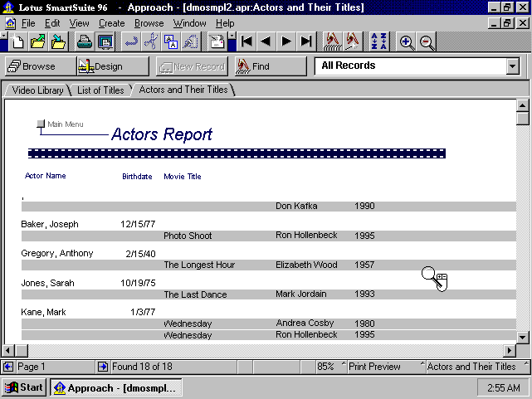Viewport: 532px width, 399px height.
Task: Open the 85% zoom status popup
Action: [x=331, y=367]
